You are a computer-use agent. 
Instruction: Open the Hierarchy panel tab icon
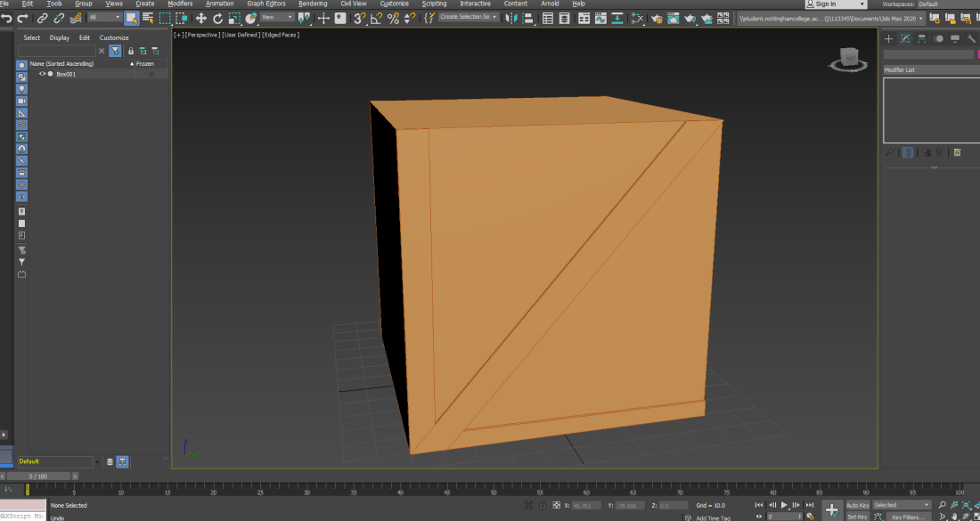point(921,38)
